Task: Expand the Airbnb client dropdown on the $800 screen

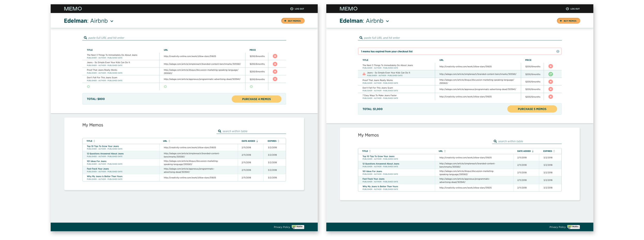Action: coord(112,21)
